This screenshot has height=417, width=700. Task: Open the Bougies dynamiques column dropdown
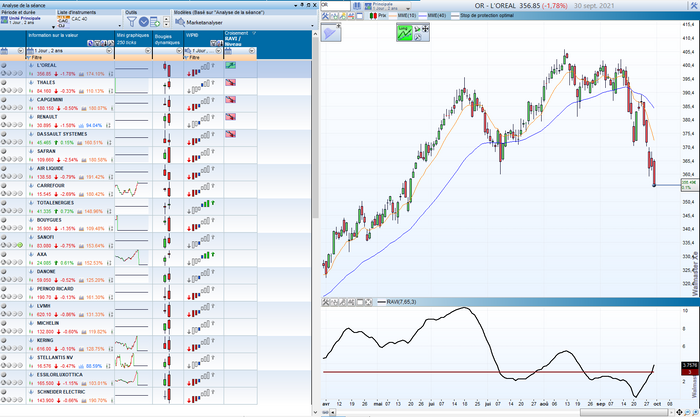pyautogui.click(x=179, y=51)
